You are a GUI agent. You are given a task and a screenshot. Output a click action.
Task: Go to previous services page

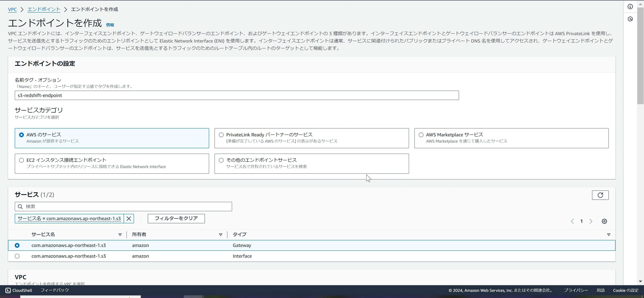[572, 221]
